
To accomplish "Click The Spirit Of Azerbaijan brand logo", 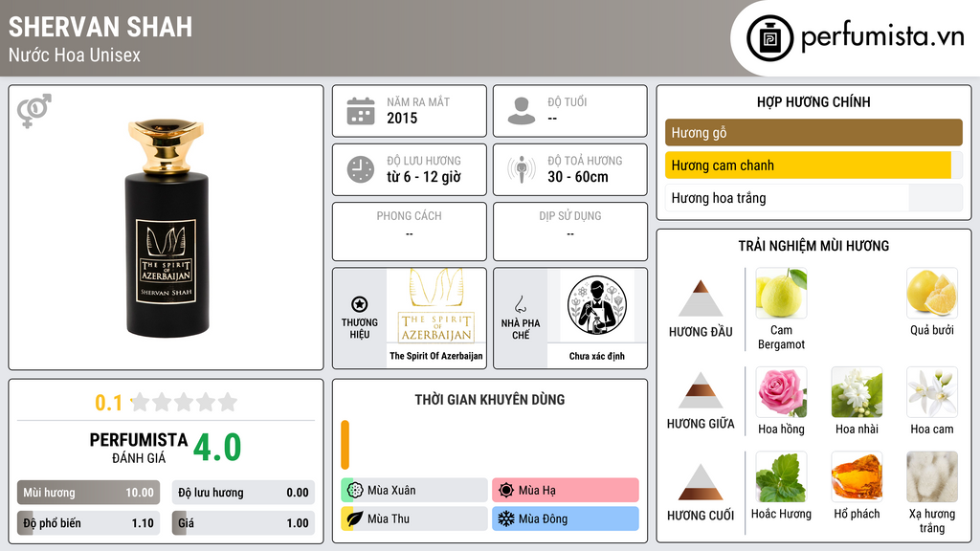I will coord(436,306).
